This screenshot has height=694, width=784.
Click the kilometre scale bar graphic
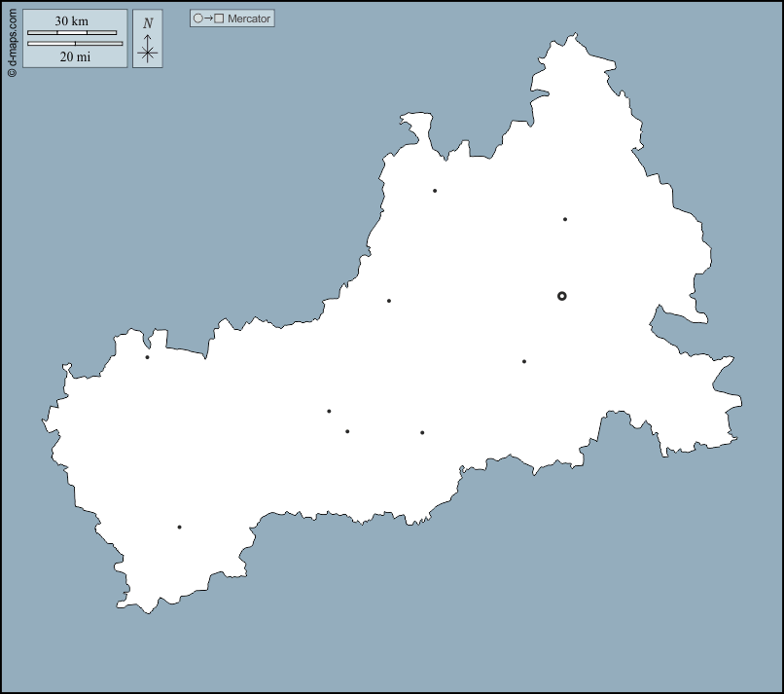pyautogui.click(x=71, y=33)
